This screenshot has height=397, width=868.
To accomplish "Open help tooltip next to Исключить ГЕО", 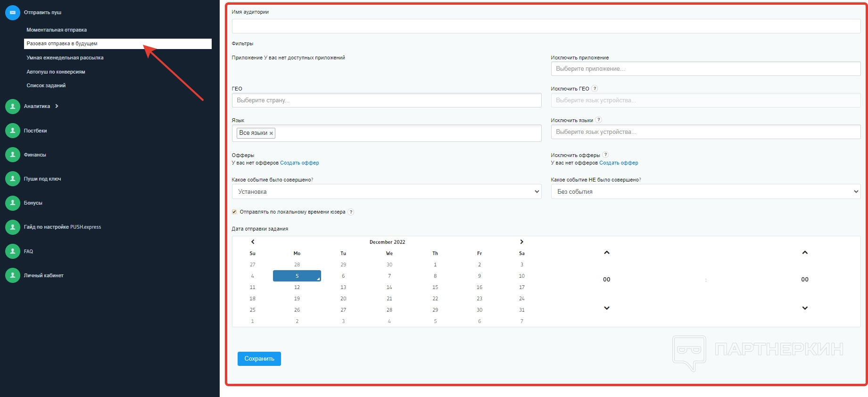I will click(x=595, y=89).
